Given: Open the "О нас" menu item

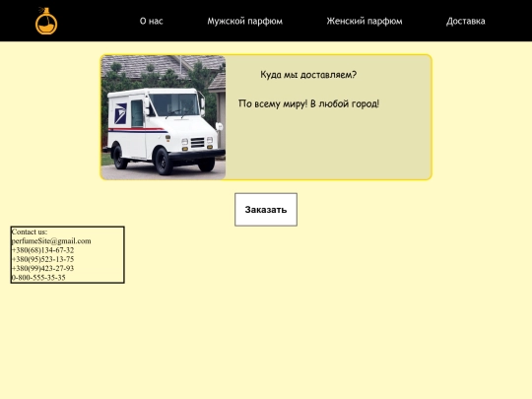Looking at the screenshot, I should point(152,21).
